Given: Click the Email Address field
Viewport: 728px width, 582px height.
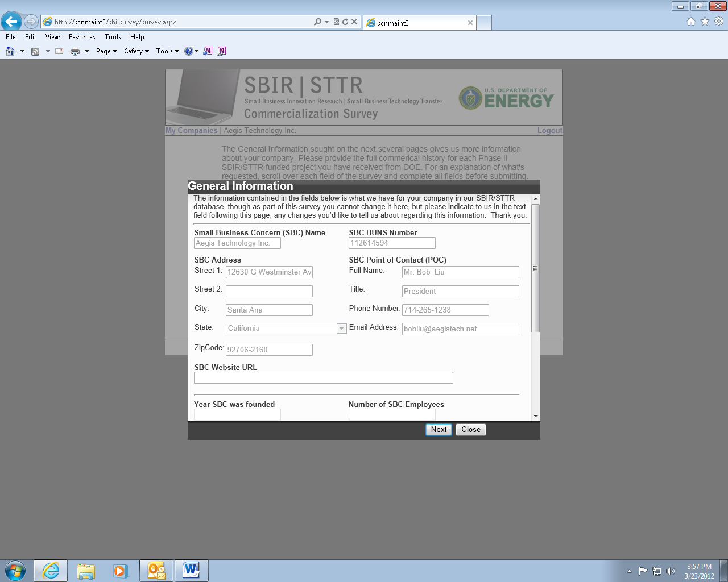Looking at the screenshot, I should pos(461,329).
